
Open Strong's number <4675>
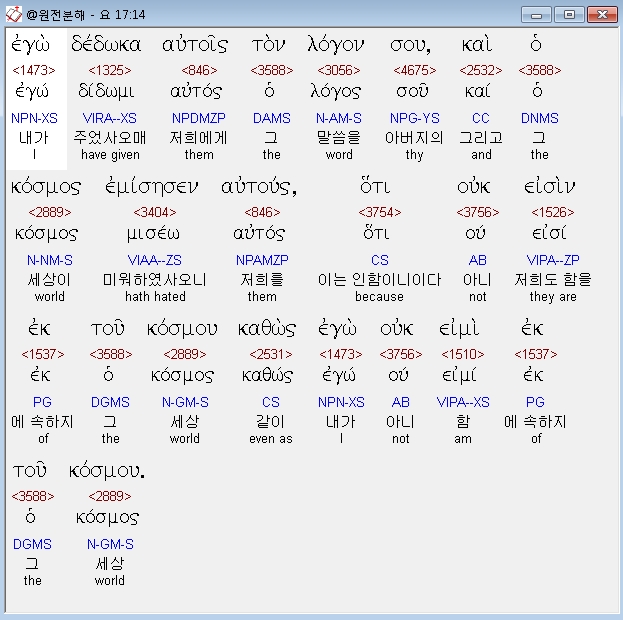tap(414, 70)
